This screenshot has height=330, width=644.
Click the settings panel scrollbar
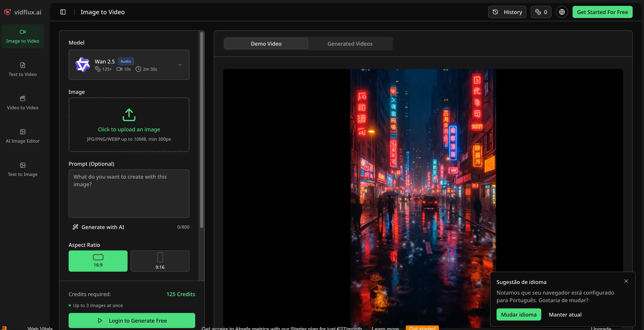[x=201, y=130]
